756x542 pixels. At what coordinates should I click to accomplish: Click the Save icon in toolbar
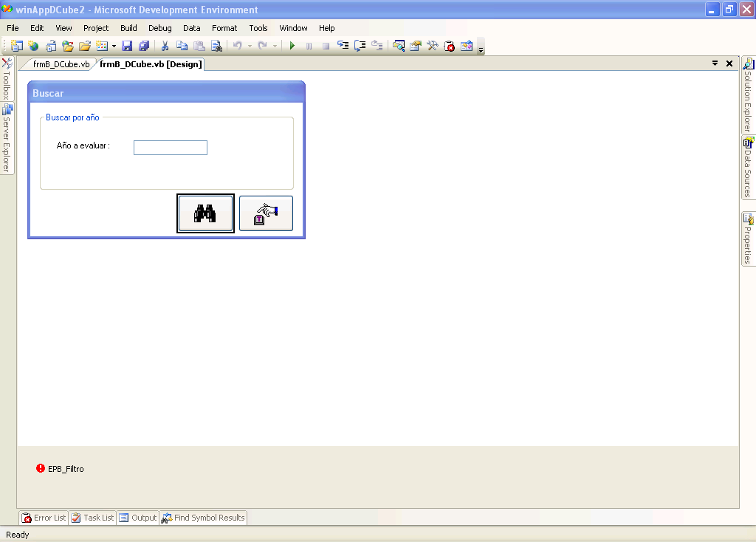127,46
